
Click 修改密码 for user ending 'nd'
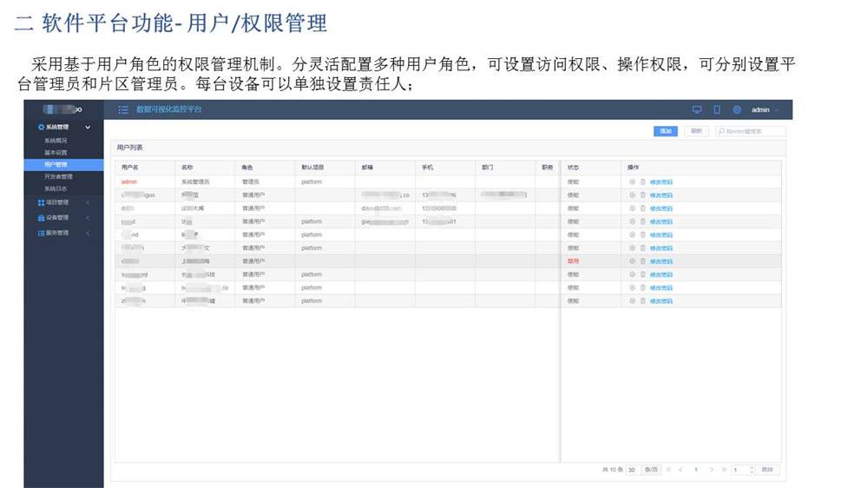click(661, 235)
